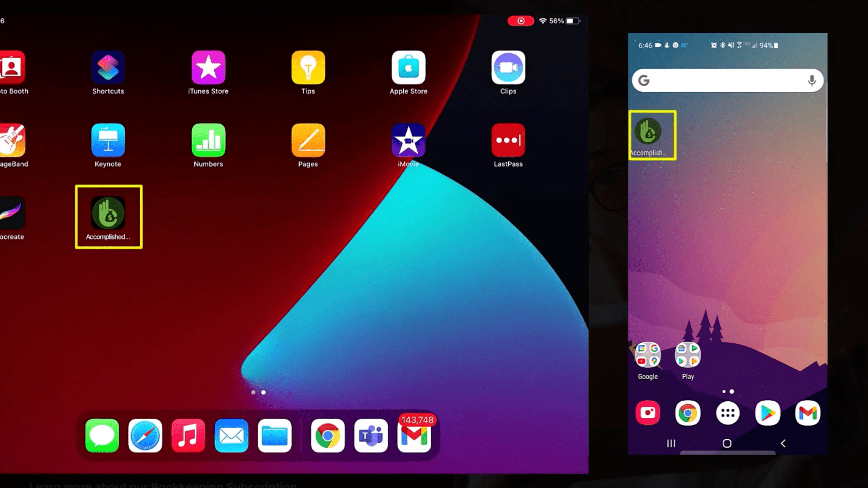Open Files app in iPad dock

point(274,436)
